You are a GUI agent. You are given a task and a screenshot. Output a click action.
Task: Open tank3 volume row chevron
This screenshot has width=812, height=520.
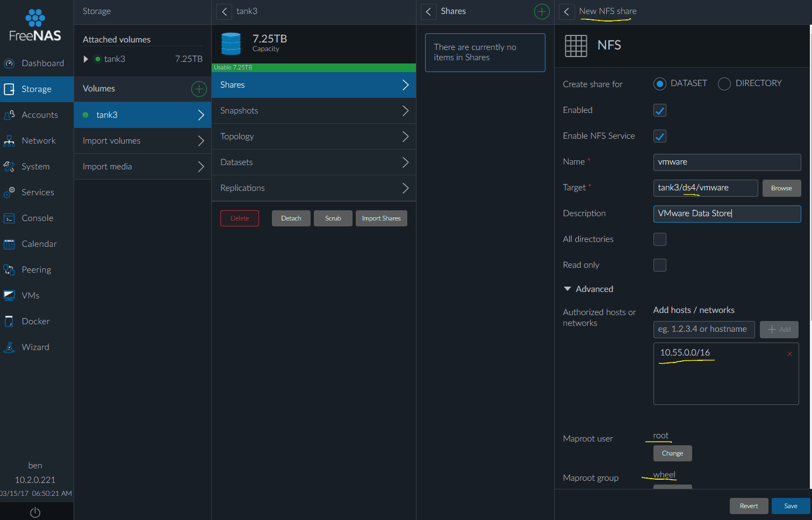click(x=200, y=115)
